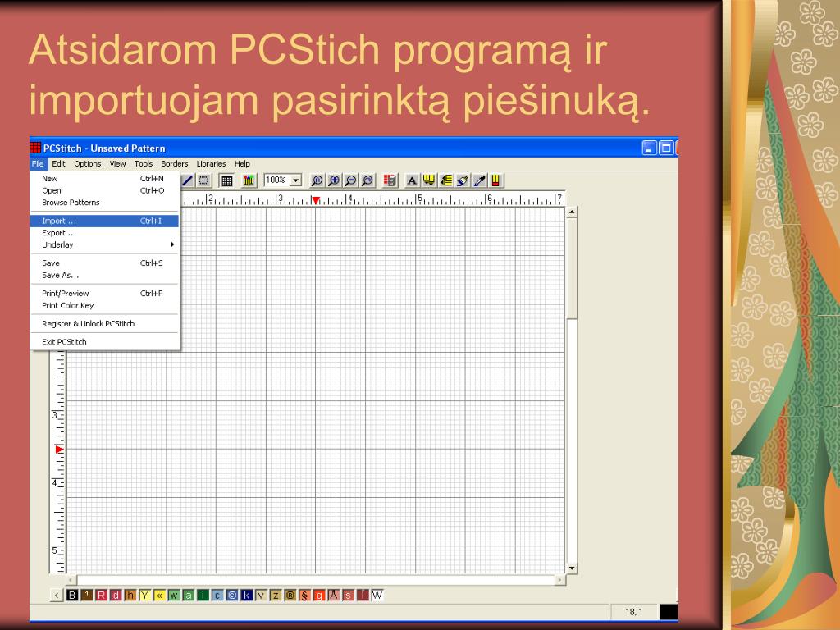Select the rectangular selection marquee tool

pyautogui.click(x=203, y=180)
